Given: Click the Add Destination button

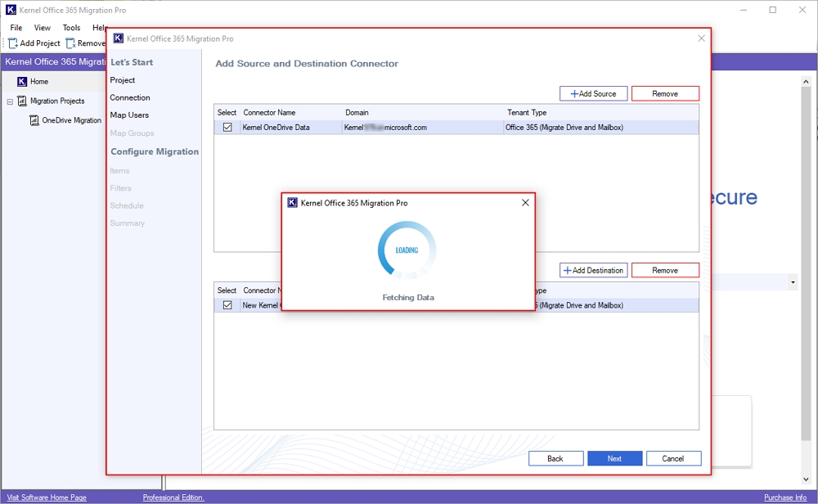Looking at the screenshot, I should 593,271.
